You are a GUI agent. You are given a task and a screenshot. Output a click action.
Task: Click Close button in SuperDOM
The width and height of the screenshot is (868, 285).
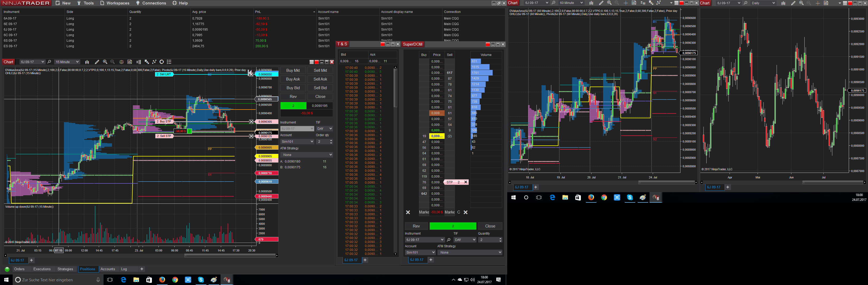click(490, 226)
